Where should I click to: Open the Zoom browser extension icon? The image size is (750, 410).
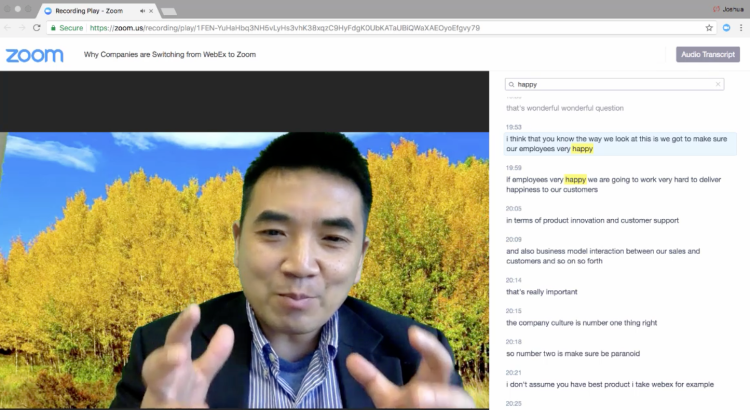(726, 28)
